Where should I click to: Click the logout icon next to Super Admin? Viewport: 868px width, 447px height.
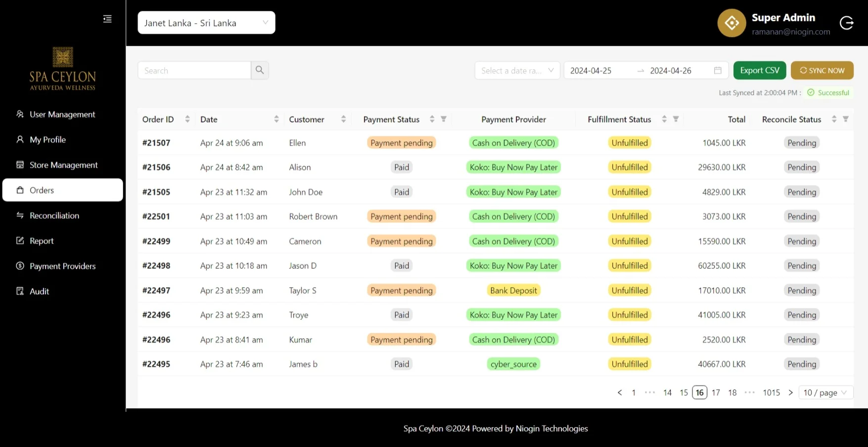pos(846,23)
